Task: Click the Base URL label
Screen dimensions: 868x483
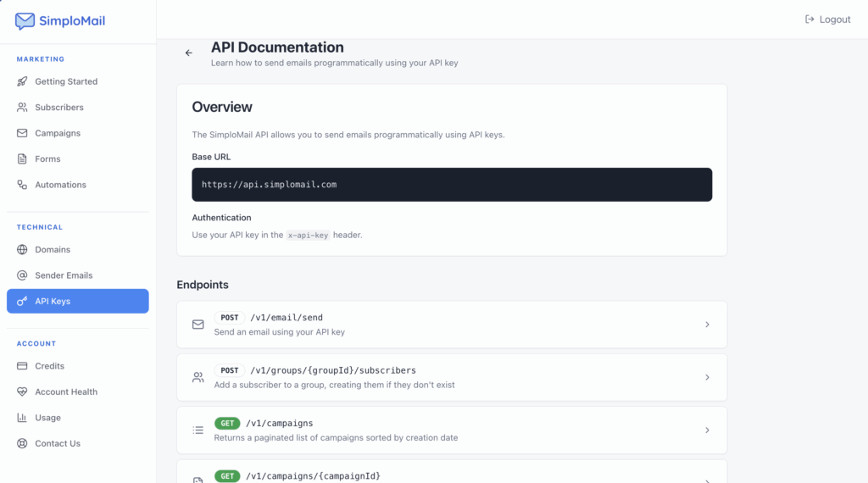Action: tap(211, 157)
